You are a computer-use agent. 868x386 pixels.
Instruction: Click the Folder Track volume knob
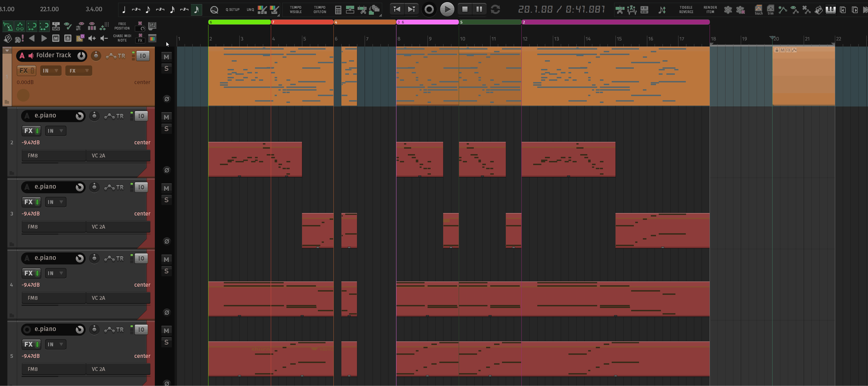[81, 56]
